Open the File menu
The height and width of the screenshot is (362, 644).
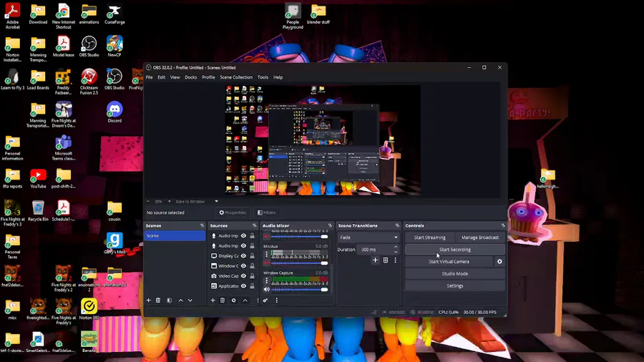(149, 77)
